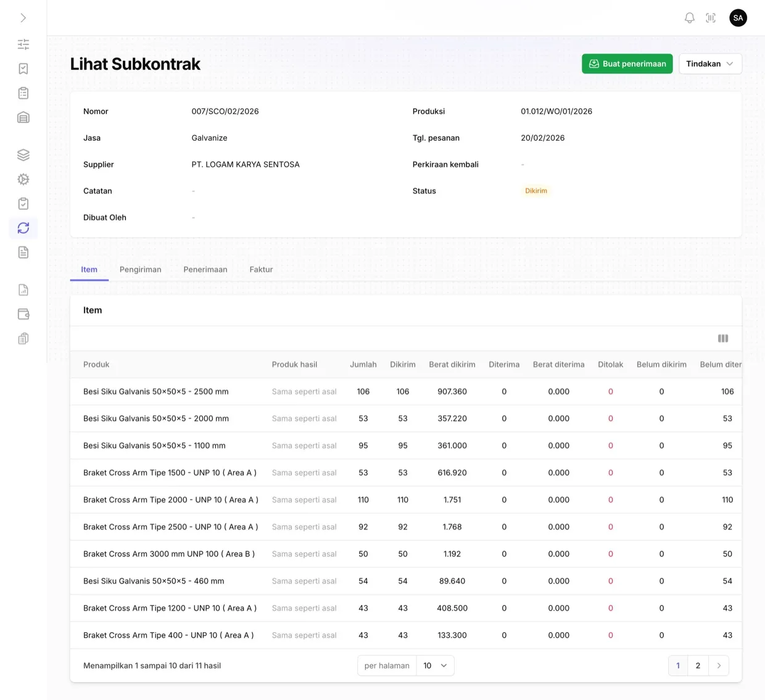Screen dimensions: 765x700
Task: Click the Produk column header
Action: click(96, 364)
